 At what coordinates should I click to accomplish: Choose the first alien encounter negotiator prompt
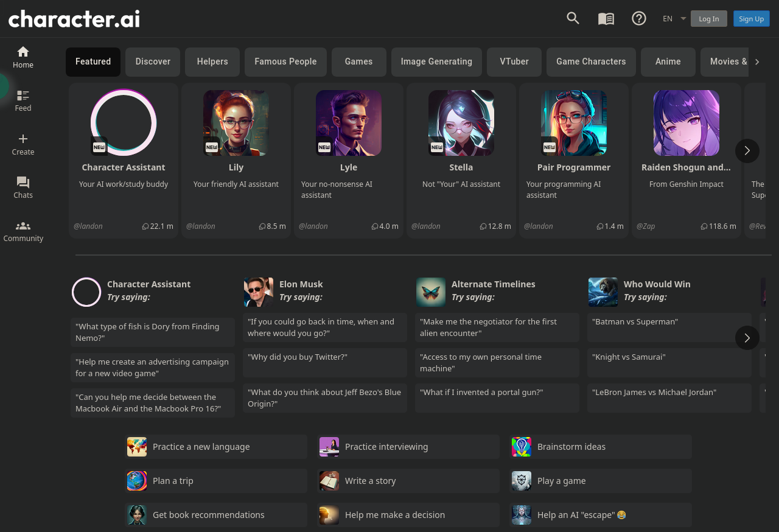pos(497,327)
